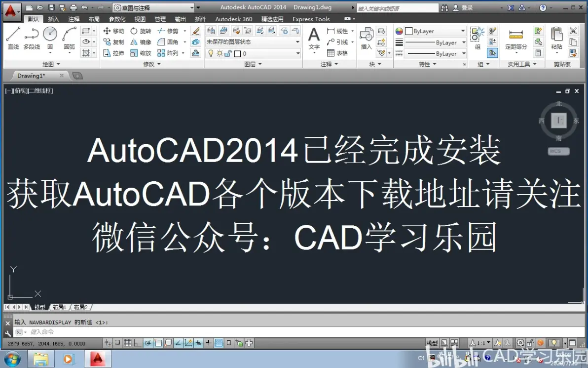Click the keyword search box in title bar

pyautogui.click(x=398, y=8)
